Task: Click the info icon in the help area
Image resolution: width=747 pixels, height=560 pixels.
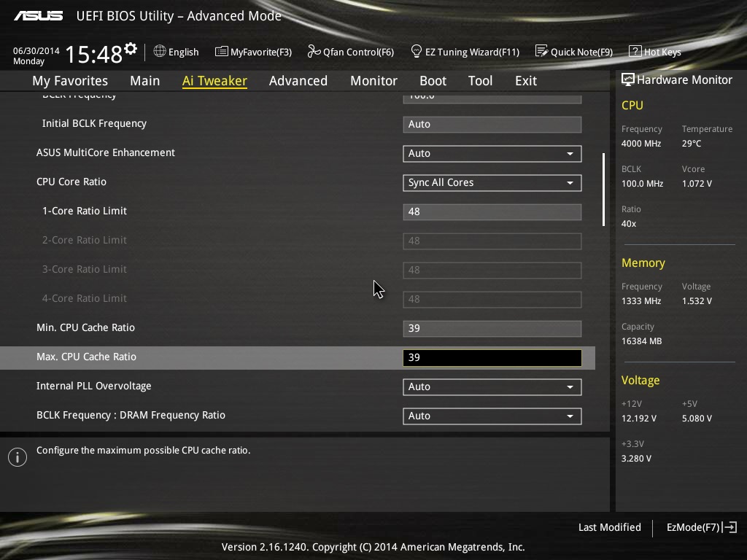Action: point(17,457)
